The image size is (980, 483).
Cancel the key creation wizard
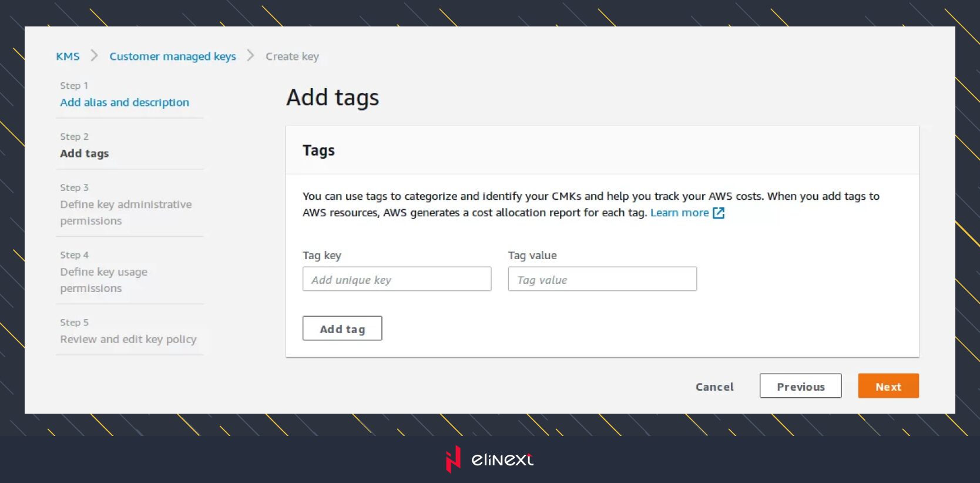714,387
